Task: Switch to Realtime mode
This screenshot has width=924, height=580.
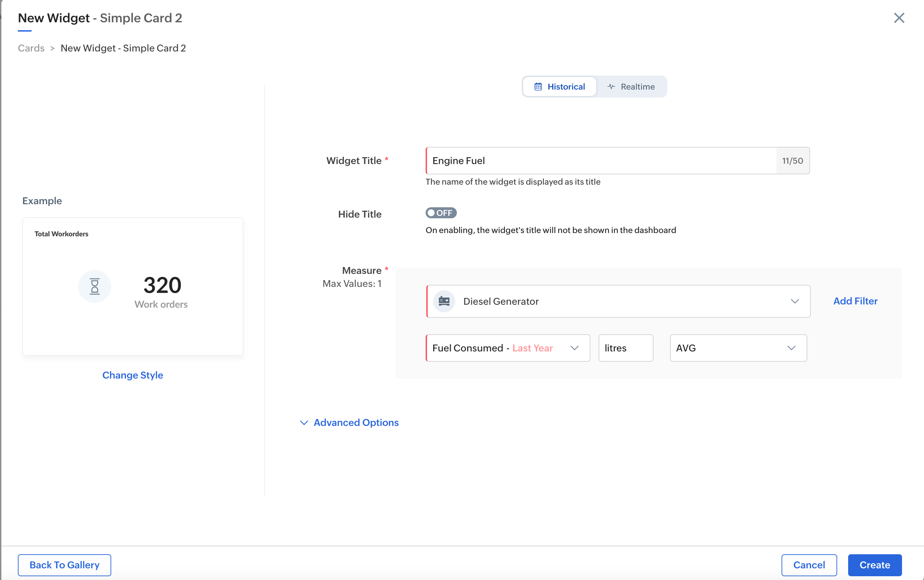Action: 631,87
